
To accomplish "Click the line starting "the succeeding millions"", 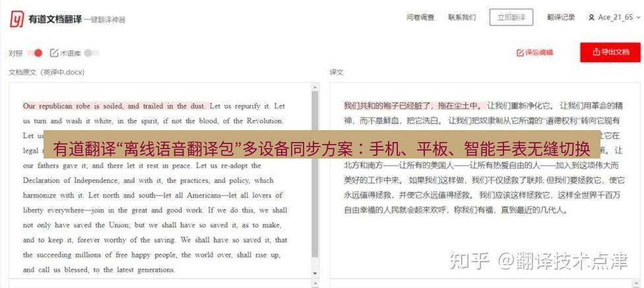I will click(x=152, y=255).
